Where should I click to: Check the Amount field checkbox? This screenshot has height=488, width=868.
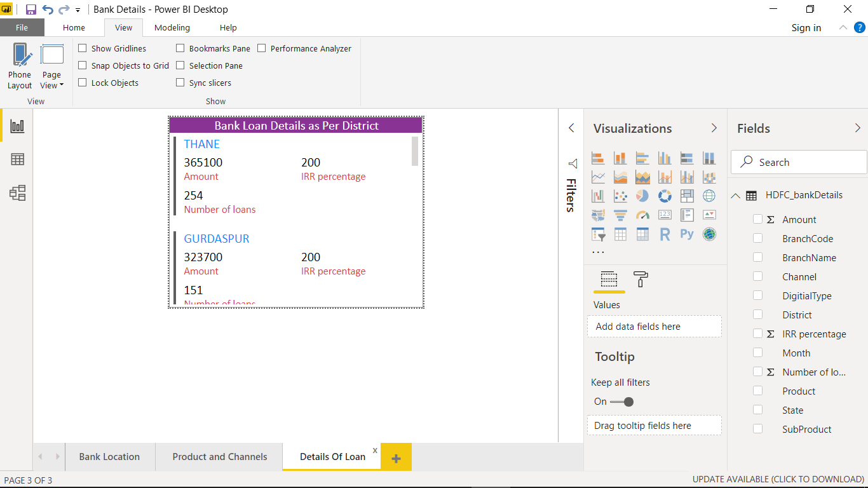(757, 219)
